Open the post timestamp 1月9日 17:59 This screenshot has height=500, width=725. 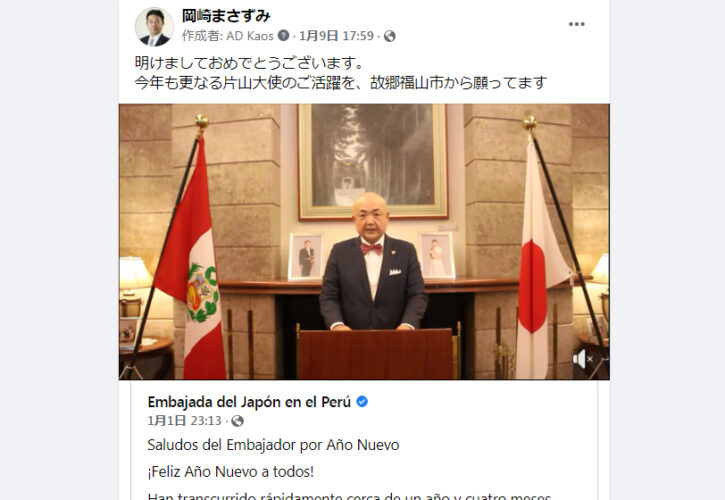point(336,36)
